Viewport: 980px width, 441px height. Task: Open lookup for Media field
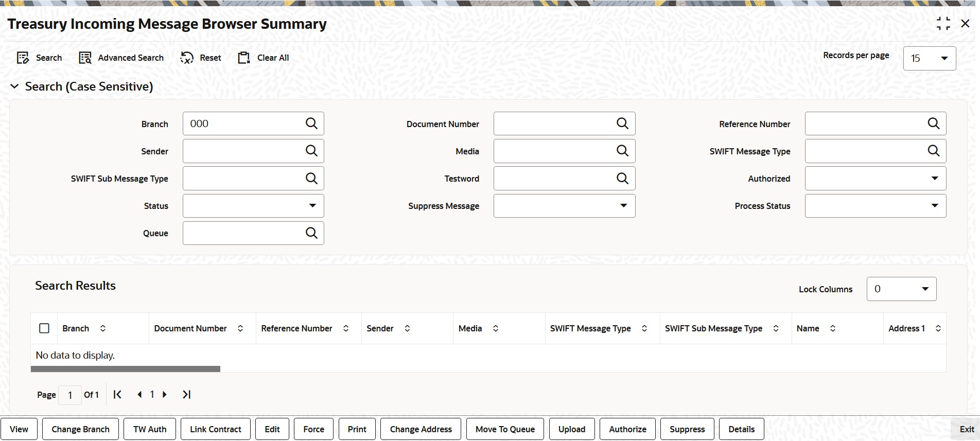point(622,151)
